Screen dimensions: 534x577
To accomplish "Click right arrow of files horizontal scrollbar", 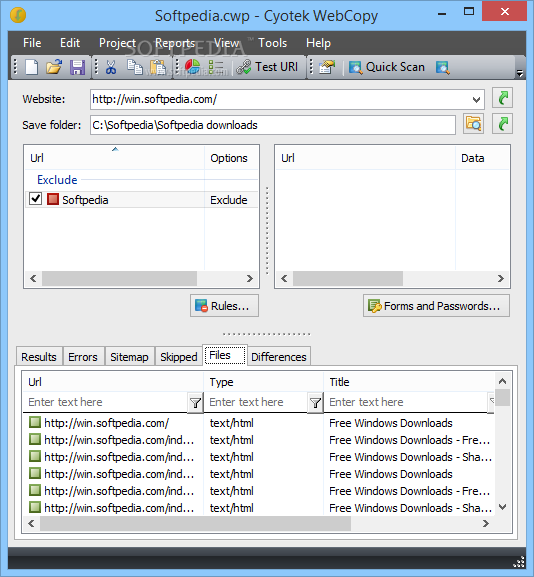I will [x=486, y=523].
